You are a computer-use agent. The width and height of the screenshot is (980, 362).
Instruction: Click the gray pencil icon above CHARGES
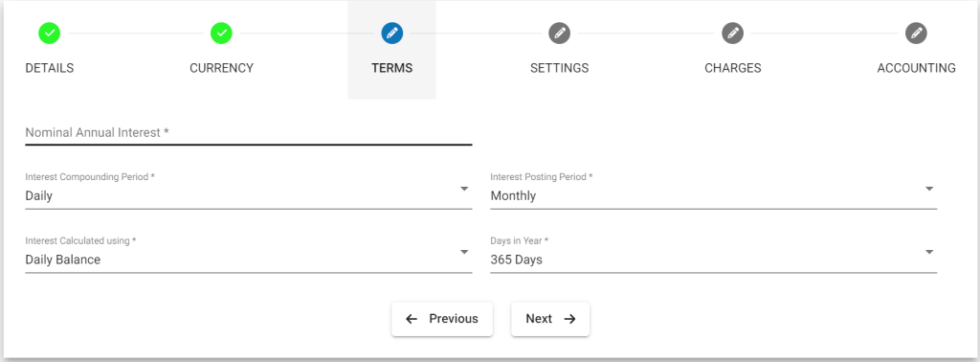(x=732, y=33)
